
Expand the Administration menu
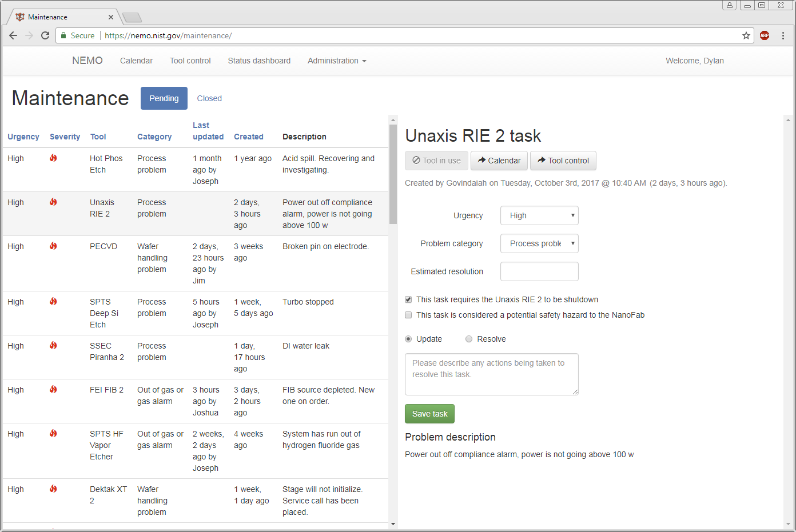coord(337,61)
